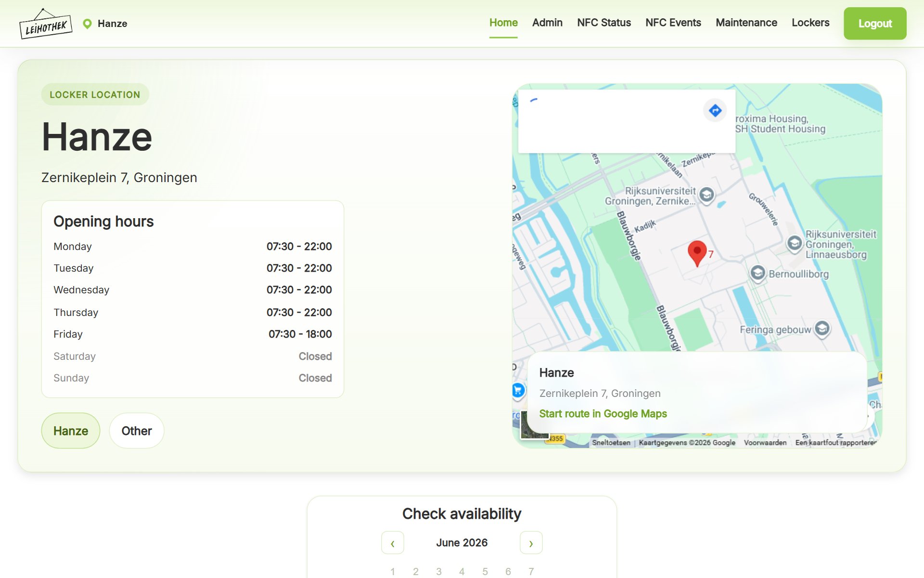This screenshot has width=924, height=578.
Task: Click the green location pin next to Hanze
Action: (x=87, y=24)
